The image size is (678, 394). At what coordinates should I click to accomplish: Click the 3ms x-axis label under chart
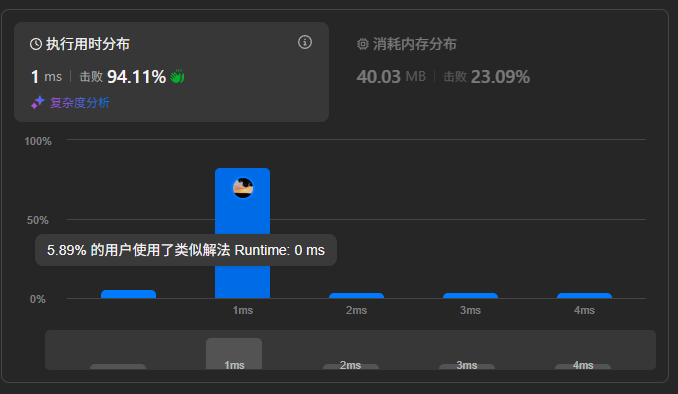click(x=470, y=310)
